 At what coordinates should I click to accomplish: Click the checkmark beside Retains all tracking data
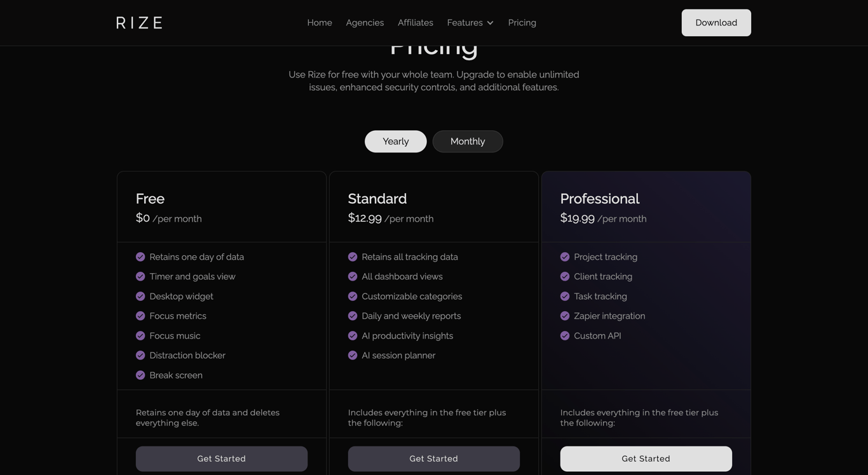352,256
